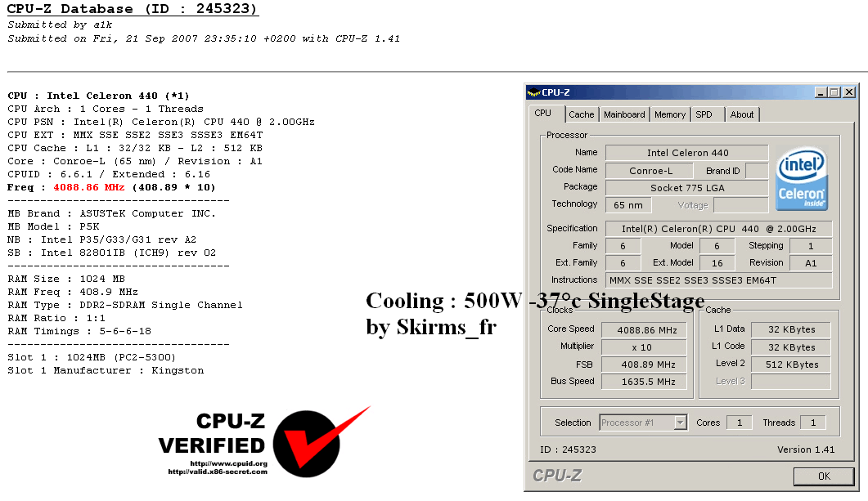Select the Memory tab
This screenshot has height=501, width=868.
[x=670, y=114]
